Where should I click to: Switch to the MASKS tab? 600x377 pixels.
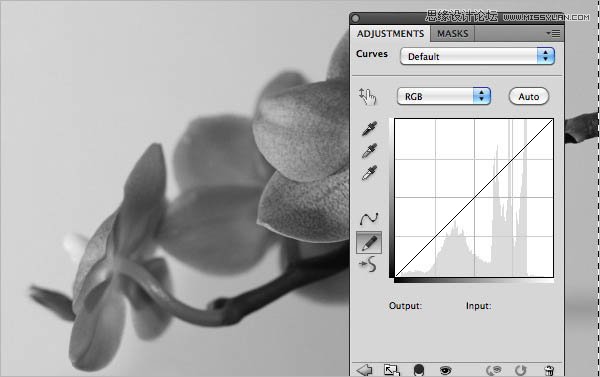click(453, 34)
